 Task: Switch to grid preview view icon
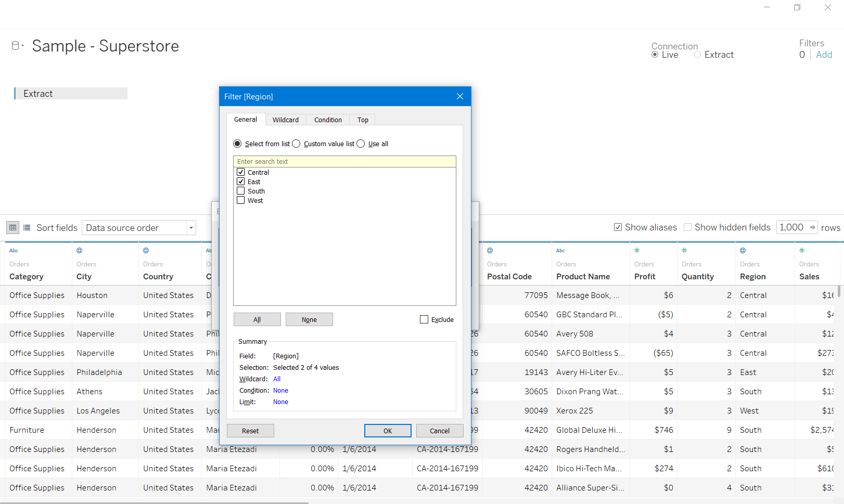pos(13,228)
